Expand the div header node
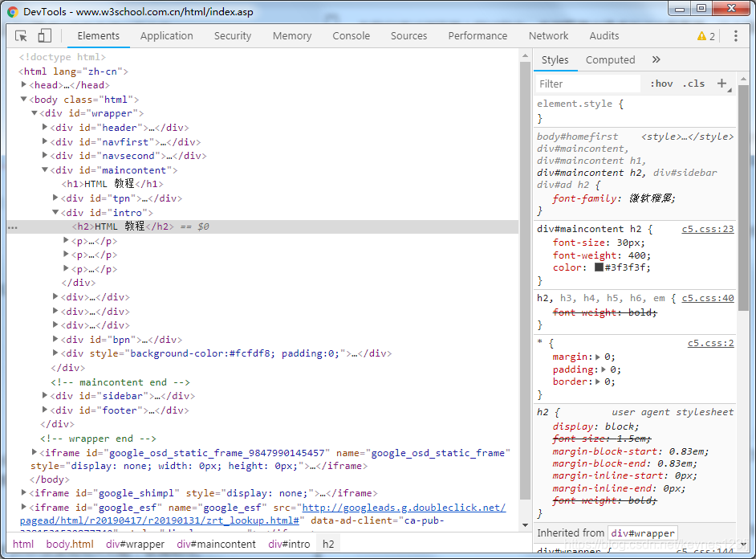Screen dimensions: 756x559 tap(45, 127)
